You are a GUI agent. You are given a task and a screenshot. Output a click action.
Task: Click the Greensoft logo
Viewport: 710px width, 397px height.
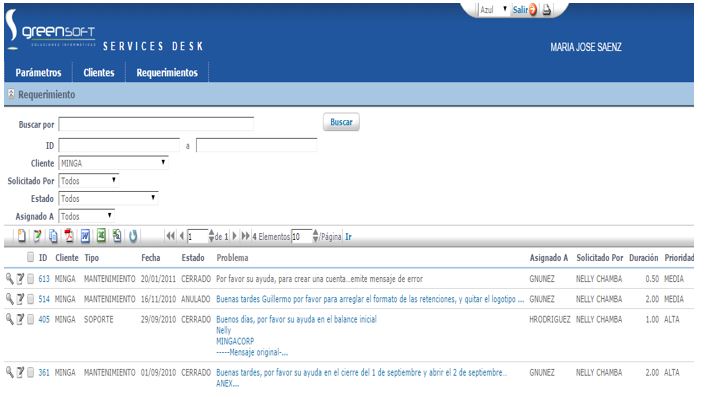click(50, 29)
